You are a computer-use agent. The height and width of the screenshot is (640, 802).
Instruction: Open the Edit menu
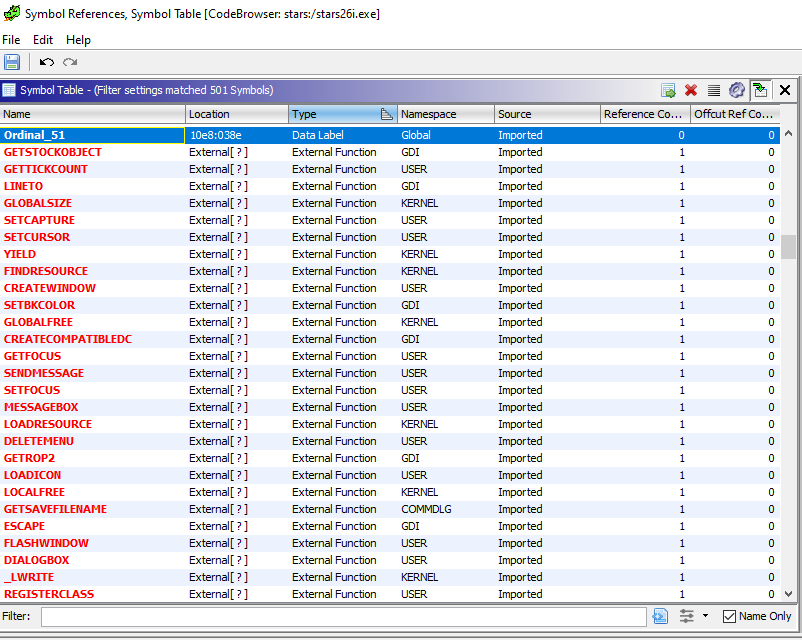43,40
